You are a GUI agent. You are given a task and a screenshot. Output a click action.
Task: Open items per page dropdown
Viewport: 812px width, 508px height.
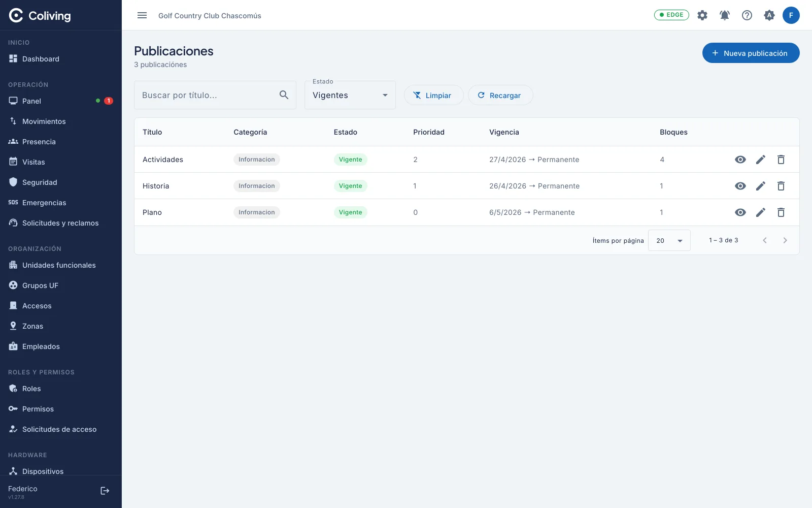click(x=669, y=240)
